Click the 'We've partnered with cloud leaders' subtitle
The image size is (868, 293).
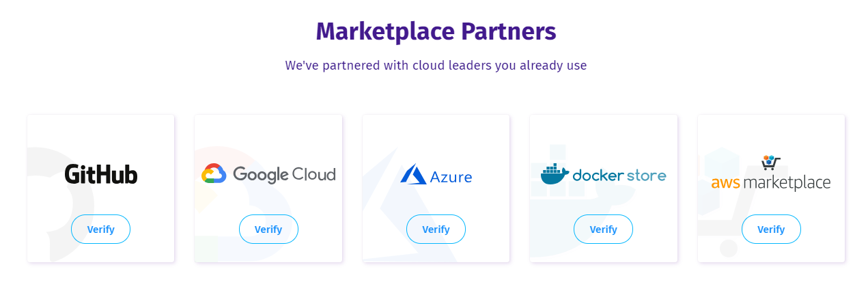click(436, 66)
